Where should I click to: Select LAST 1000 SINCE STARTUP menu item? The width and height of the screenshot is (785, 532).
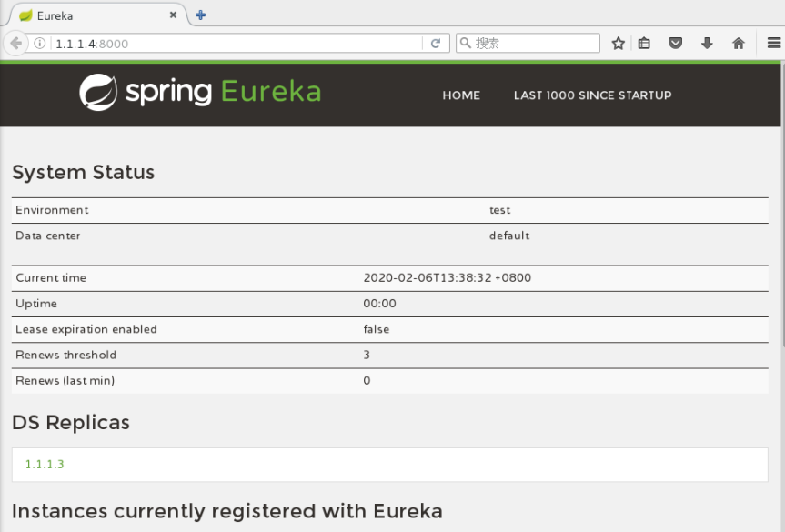pyautogui.click(x=592, y=95)
